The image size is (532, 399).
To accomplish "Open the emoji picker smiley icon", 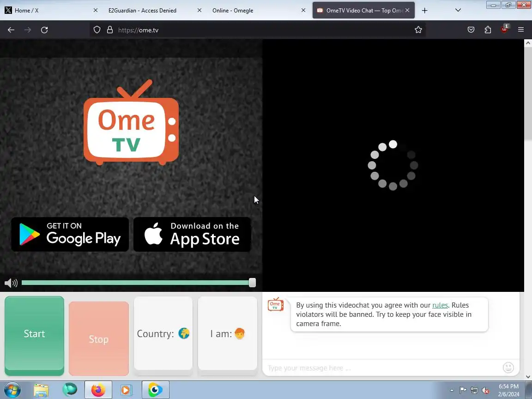I will pyautogui.click(x=508, y=368).
